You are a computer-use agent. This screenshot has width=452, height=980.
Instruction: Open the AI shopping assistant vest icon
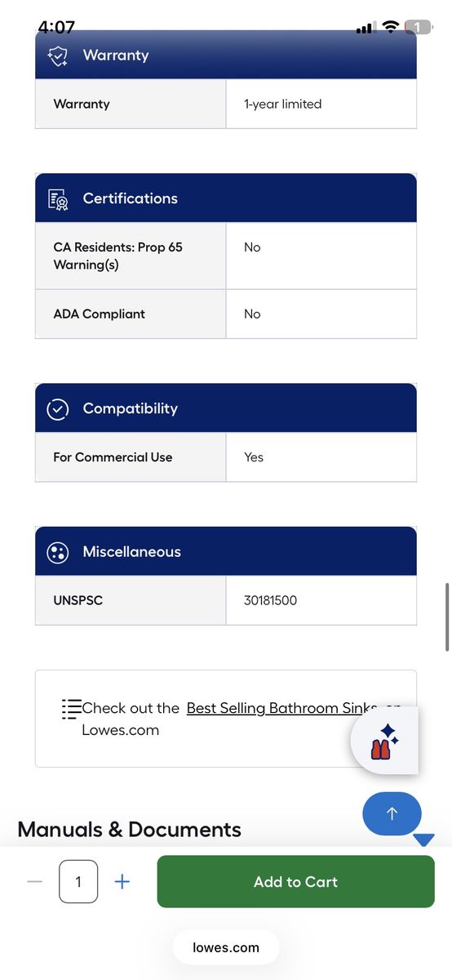tap(384, 741)
